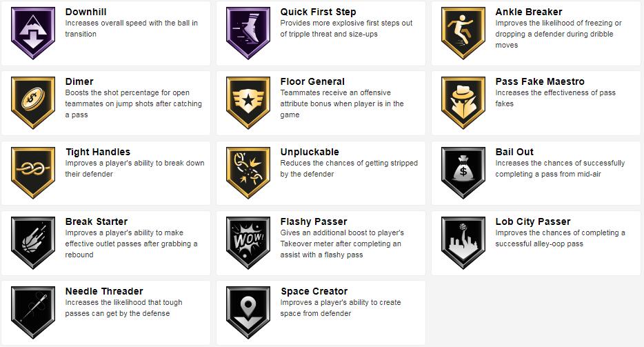Viewport: 644px width, 347px height.
Task: Click the purple Downhill badge icon
Action: tap(33, 33)
